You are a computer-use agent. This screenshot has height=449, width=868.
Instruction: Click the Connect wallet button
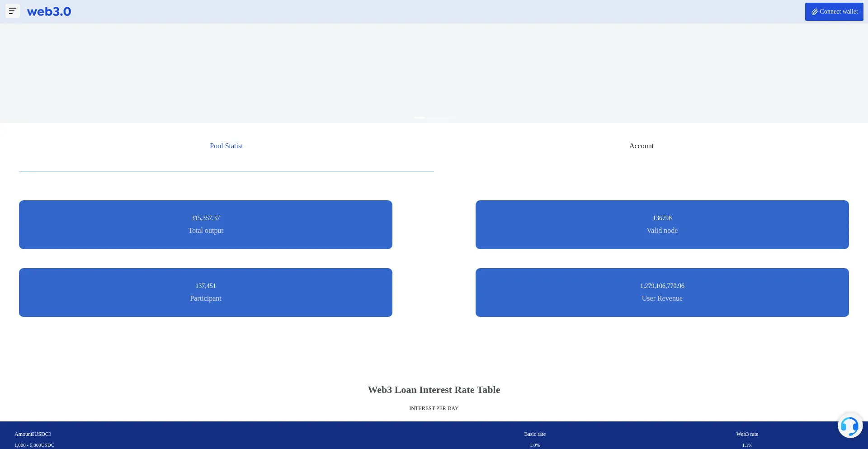(834, 12)
